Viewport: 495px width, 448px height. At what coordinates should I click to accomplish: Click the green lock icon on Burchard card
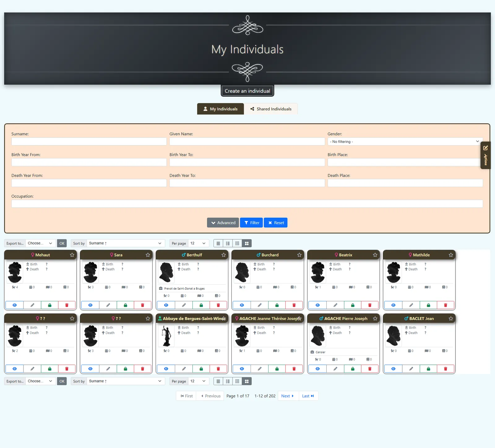tap(277, 305)
